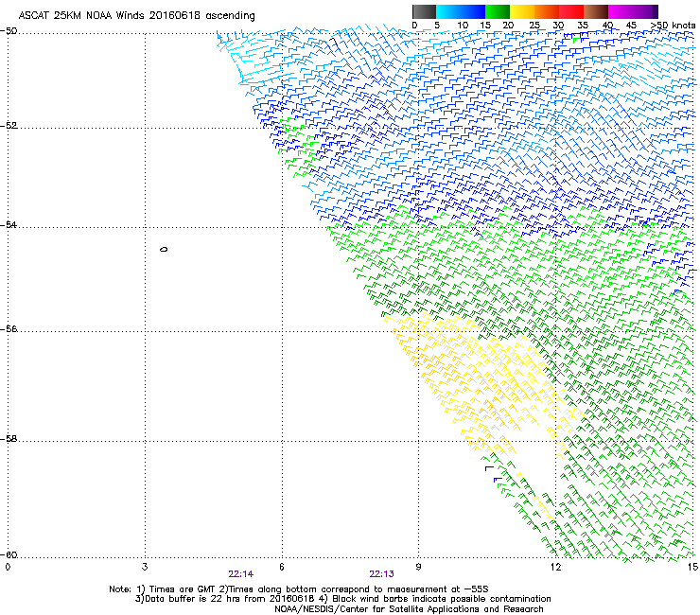
Task: Click the latitude label '-60'
Action: coord(9,555)
